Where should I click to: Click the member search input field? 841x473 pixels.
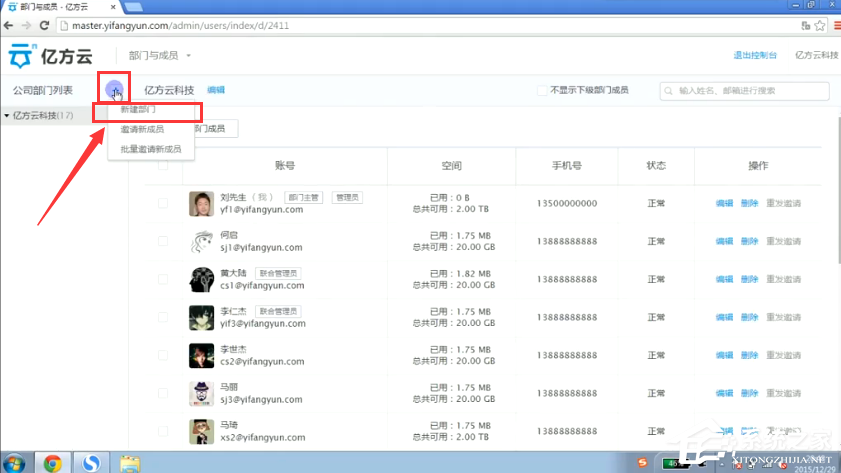click(750, 91)
